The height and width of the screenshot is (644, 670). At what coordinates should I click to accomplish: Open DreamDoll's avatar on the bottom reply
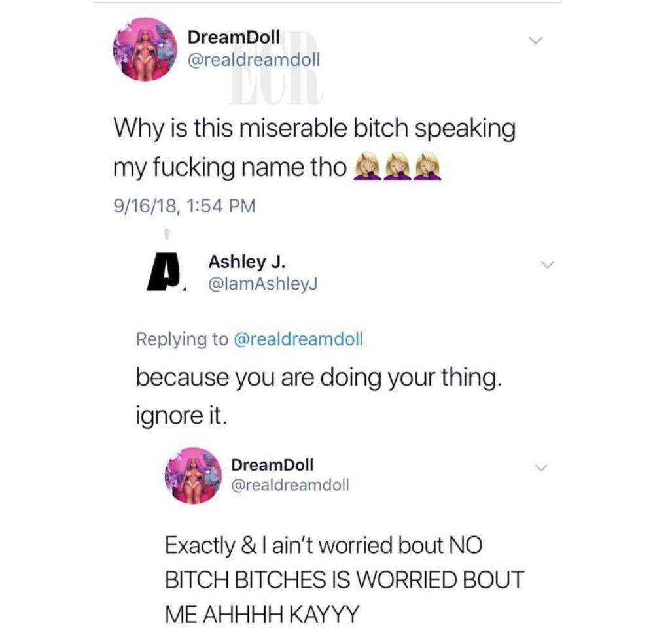[x=194, y=475]
